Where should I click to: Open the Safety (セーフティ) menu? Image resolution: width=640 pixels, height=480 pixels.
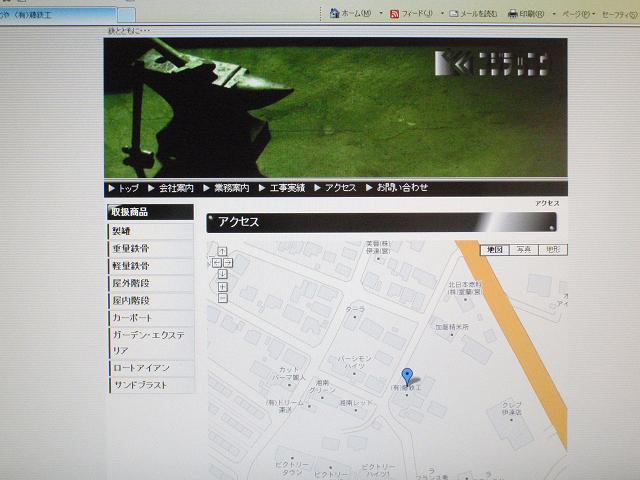[x=619, y=14]
